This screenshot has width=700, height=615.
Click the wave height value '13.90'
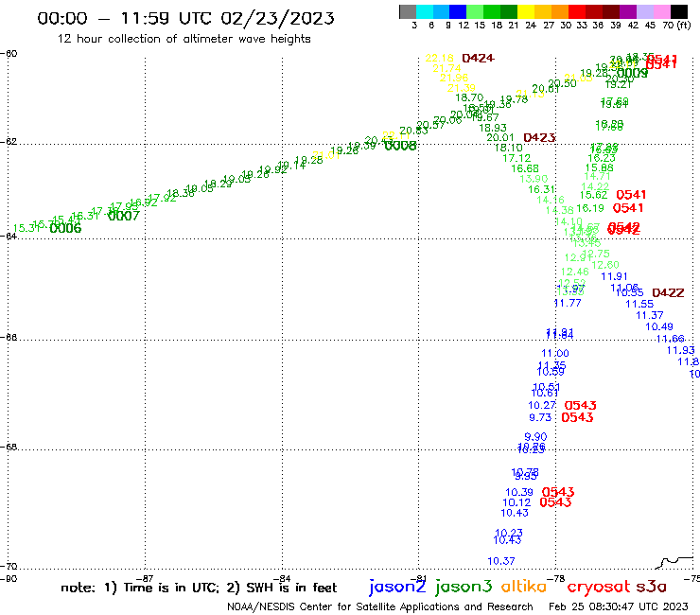click(534, 179)
